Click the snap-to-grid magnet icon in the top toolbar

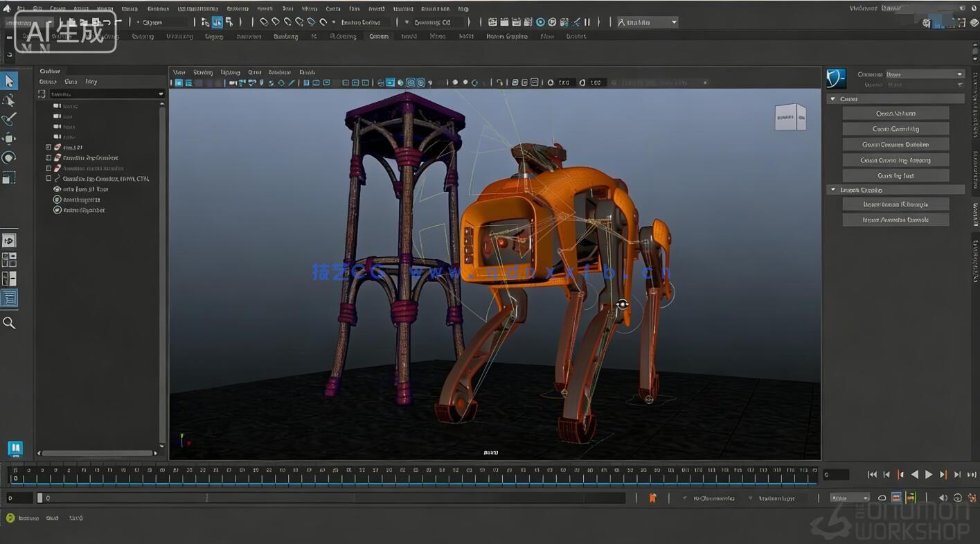point(263,21)
